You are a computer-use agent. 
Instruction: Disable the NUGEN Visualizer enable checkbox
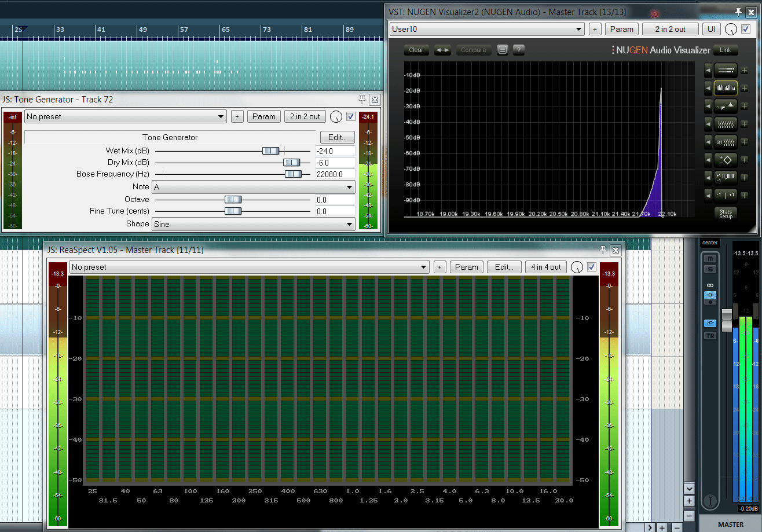click(746, 29)
